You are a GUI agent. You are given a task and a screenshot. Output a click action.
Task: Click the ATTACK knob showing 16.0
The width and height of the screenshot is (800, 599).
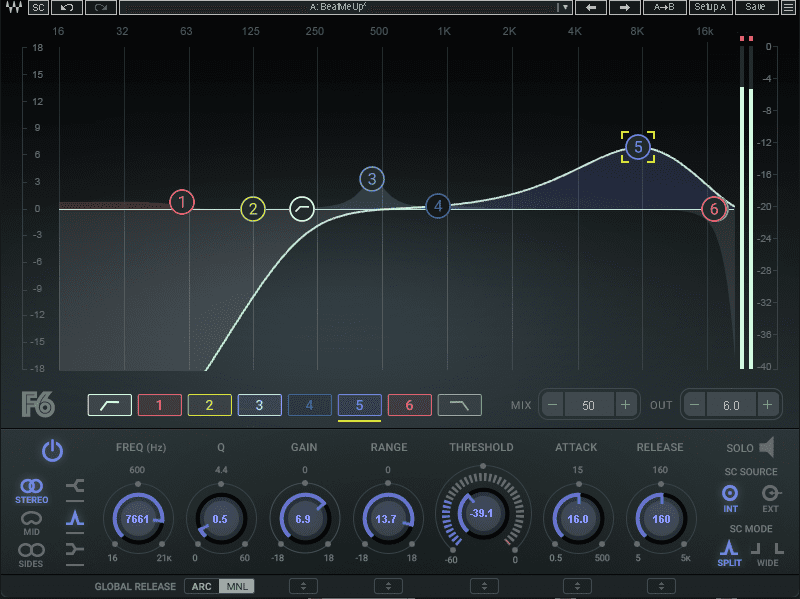point(578,519)
